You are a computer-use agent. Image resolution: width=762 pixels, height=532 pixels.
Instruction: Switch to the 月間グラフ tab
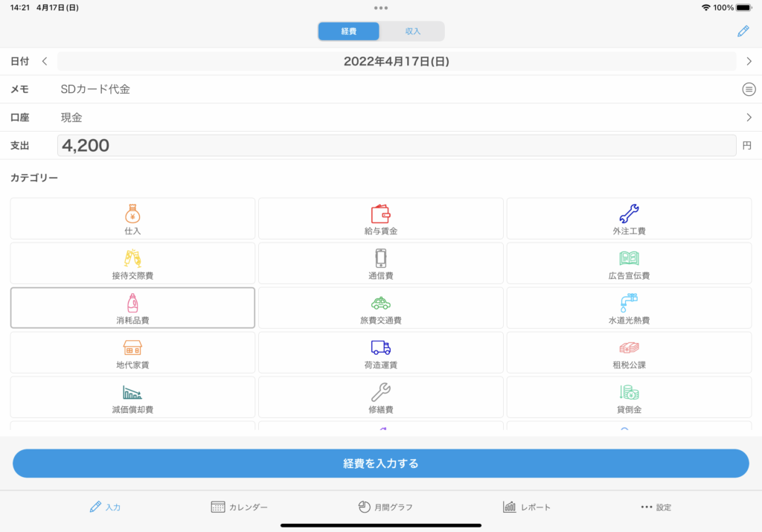click(x=385, y=507)
